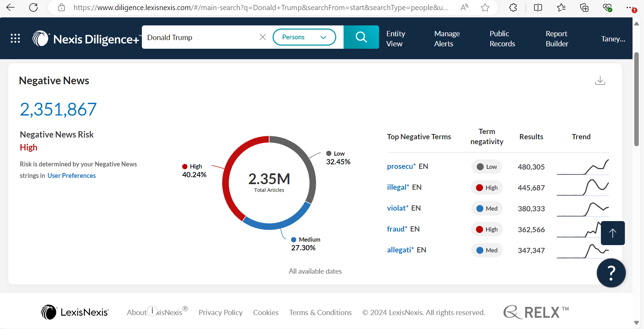Clear the Donald Trump search text

[x=263, y=37]
